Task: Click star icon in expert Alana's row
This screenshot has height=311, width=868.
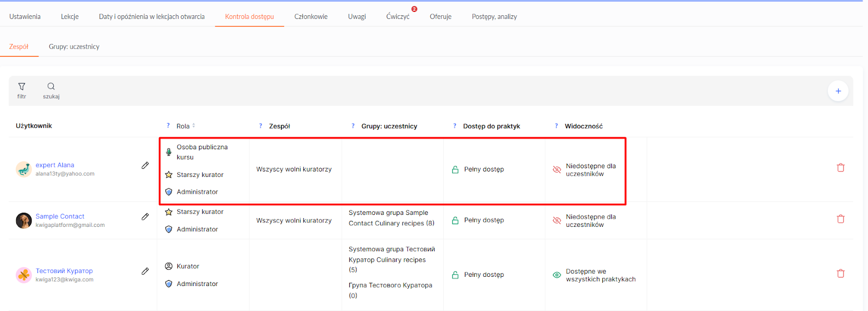Action: tap(169, 175)
